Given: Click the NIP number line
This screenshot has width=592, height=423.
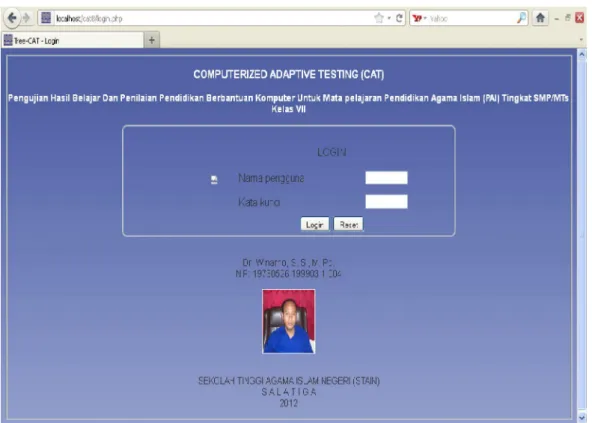Looking at the screenshot, I should click(x=288, y=274).
